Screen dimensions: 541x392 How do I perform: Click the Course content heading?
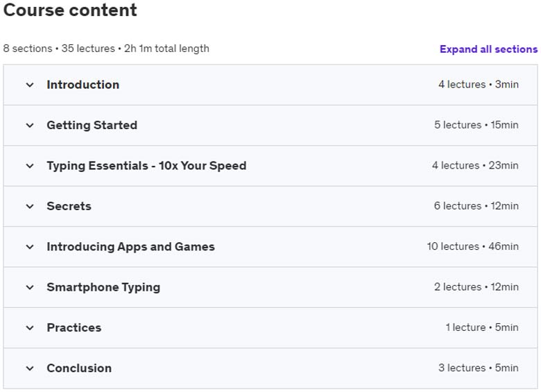point(70,10)
